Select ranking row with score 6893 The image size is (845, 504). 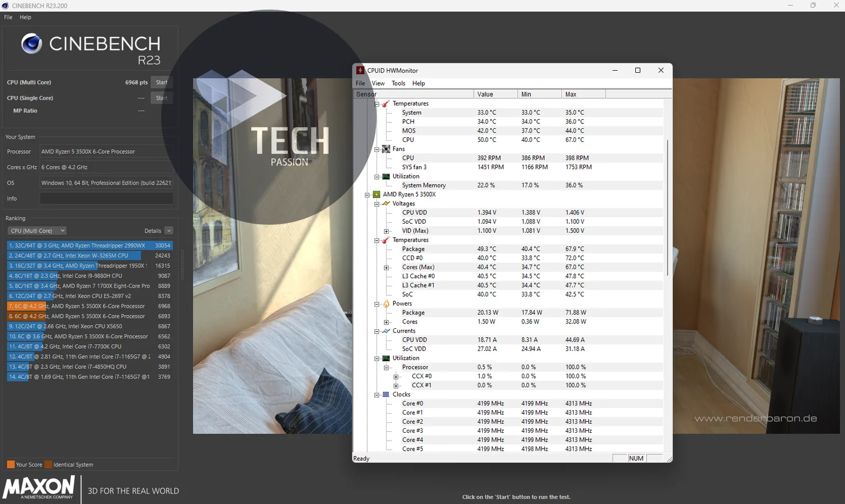[90, 316]
